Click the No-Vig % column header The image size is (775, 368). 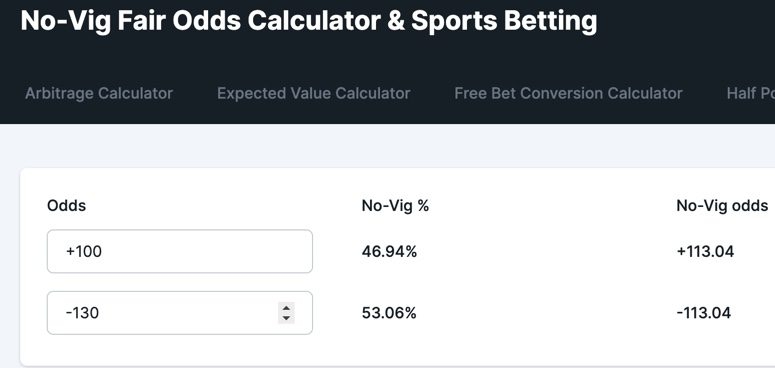(x=395, y=205)
